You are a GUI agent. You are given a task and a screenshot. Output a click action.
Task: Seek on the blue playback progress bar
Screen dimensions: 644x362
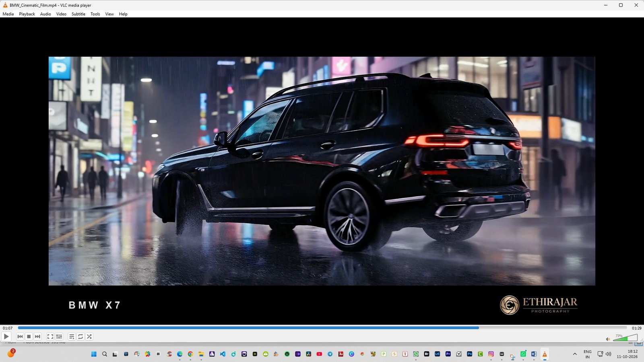coord(322,328)
